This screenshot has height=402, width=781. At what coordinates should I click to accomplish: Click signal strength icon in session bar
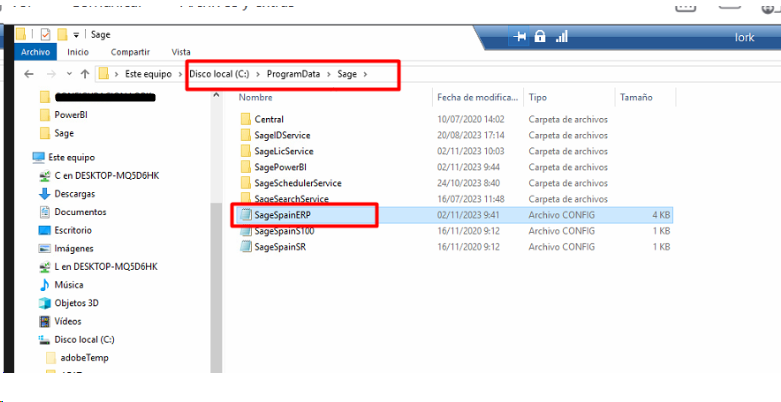[x=561, y=36]
